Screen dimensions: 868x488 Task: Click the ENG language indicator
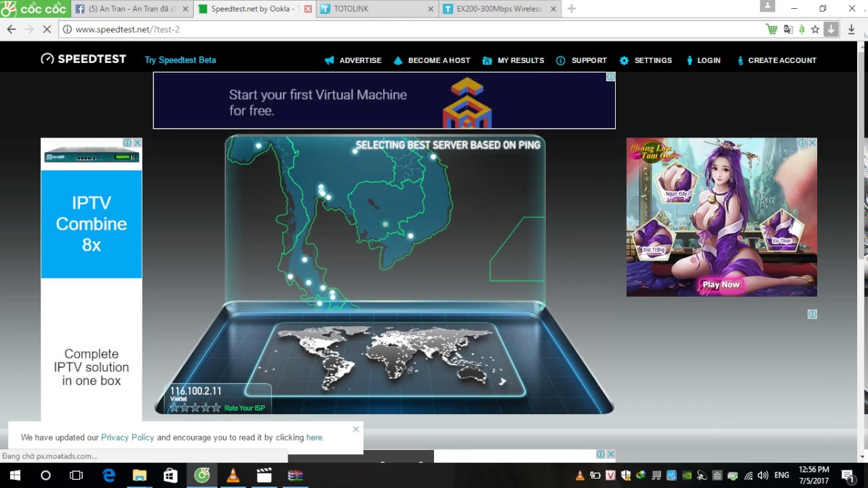click(782, 475)
